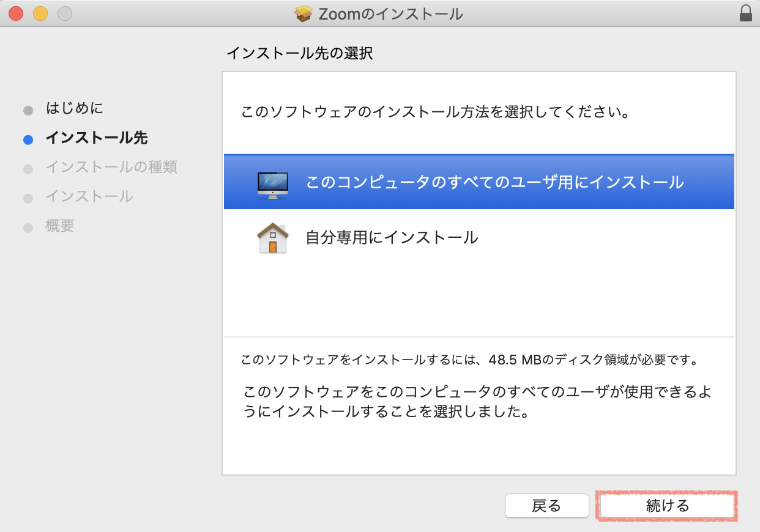This screenshot has height=532, width=760.
Task: Click the Zoomのインストール window title
Action: point(390,13)
